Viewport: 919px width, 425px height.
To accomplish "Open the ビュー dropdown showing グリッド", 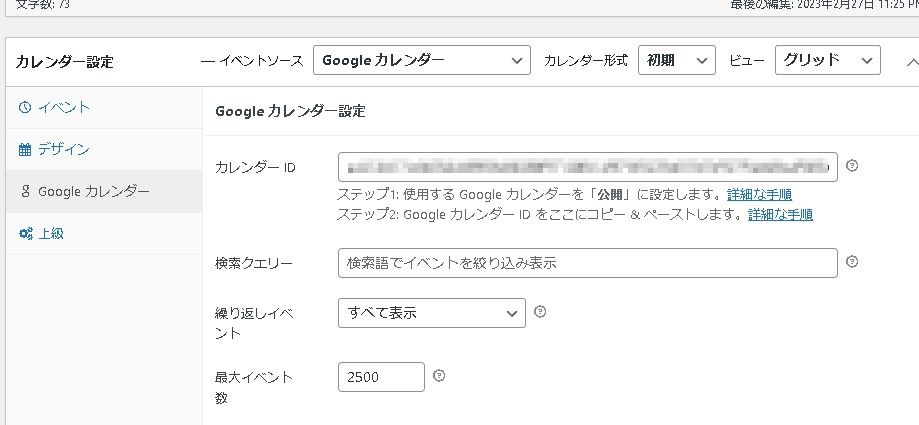I will pyautogui.click(x=827, y=60).
